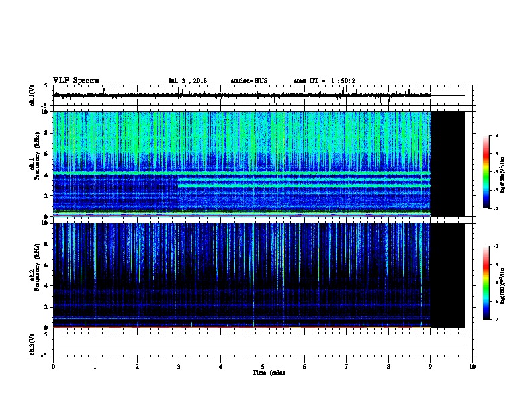Click the date label "Jul 3, 2018"
532x411 pixels.
187,81
